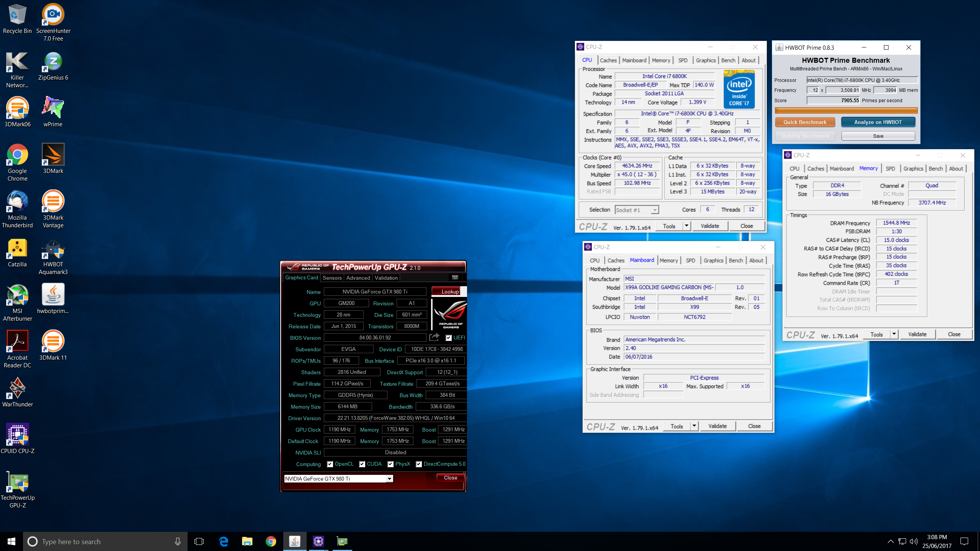Open Bench tab in top CPU-Z window
980x551 pixels.
(728, 60)
